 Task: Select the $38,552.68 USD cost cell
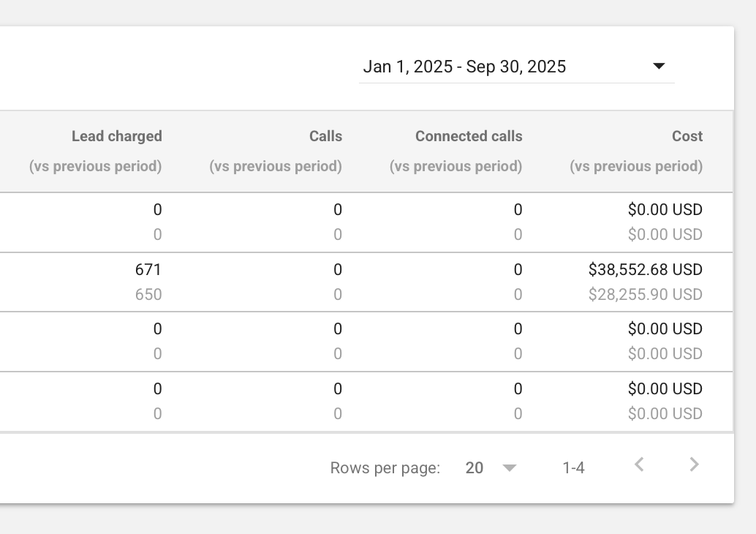pyautogui.click(x=645, y=270)
